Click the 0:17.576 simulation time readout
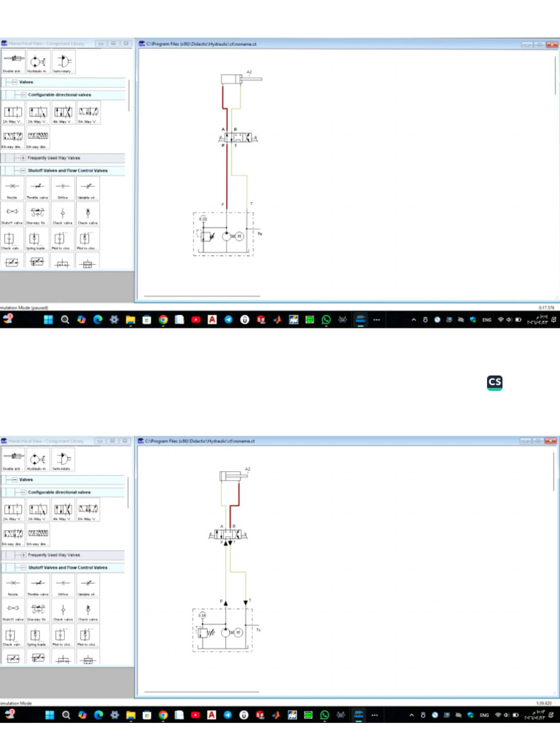The width and height of the screenshot is (560, 747). pos(546,308)
